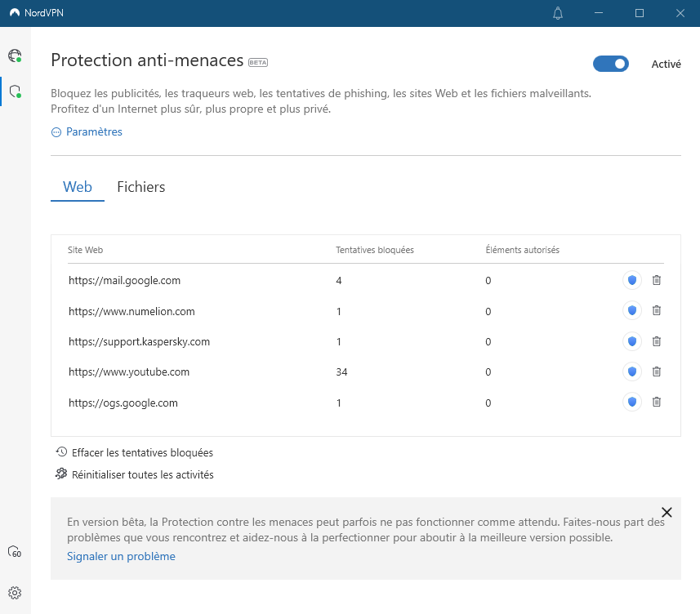This screenshot has height=614, width=700.
Task: Toggle shield for www.numelion.com row
Action: point(632,310)
